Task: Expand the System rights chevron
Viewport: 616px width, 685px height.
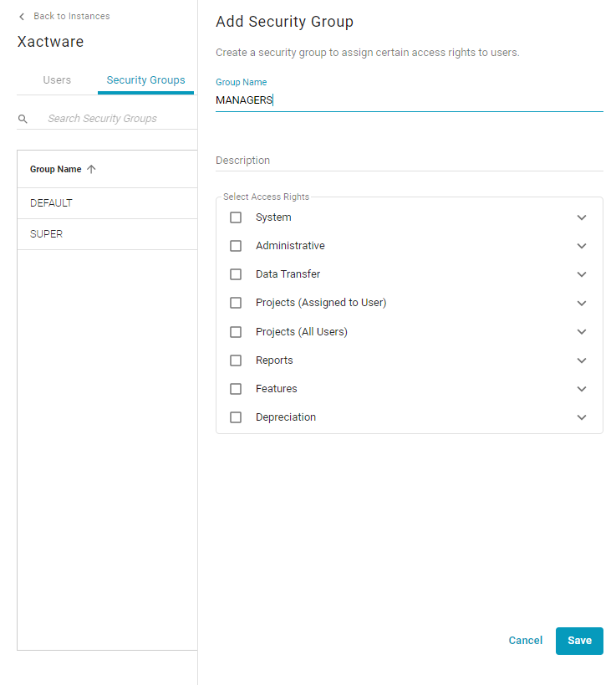Action: [582, 217]
